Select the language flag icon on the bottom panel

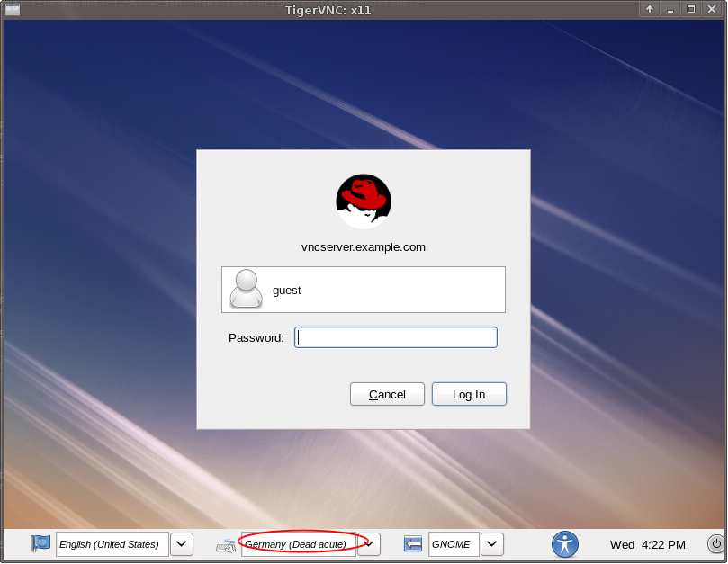point(40,543)
